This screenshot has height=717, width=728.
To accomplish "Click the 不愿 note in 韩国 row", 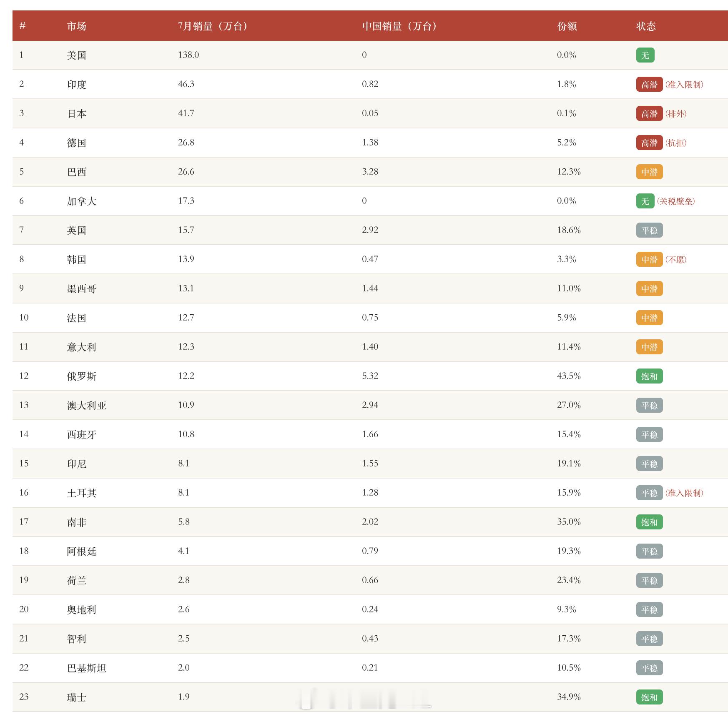I will pos(676,260).
